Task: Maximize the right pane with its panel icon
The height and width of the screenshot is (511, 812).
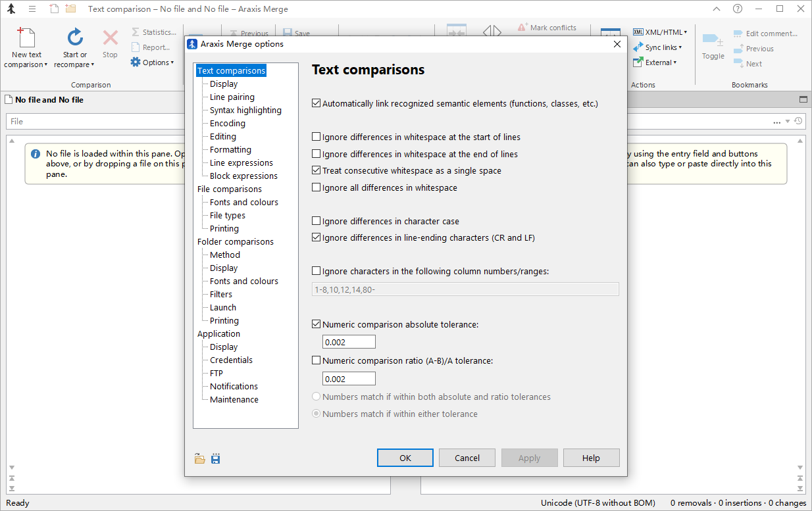Action: [803, 100]
